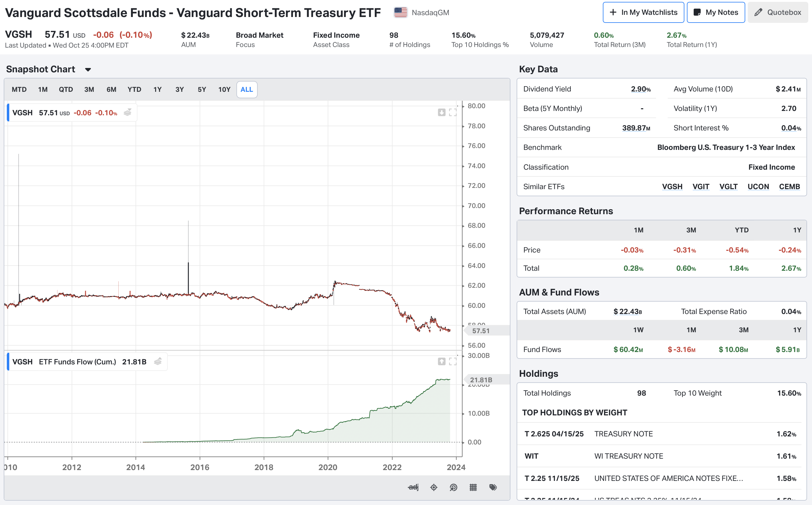Click Short Interest 0.04% value

click(791, 128)
